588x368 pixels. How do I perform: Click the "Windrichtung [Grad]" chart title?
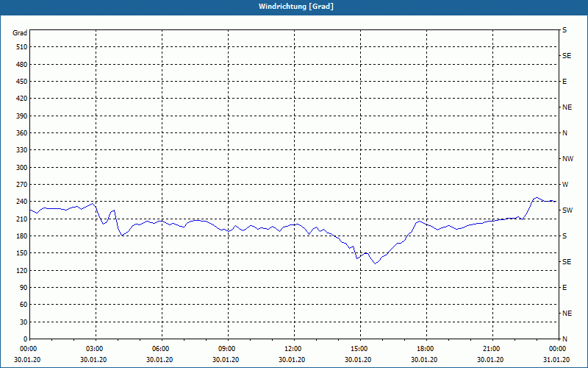point(296,7)
